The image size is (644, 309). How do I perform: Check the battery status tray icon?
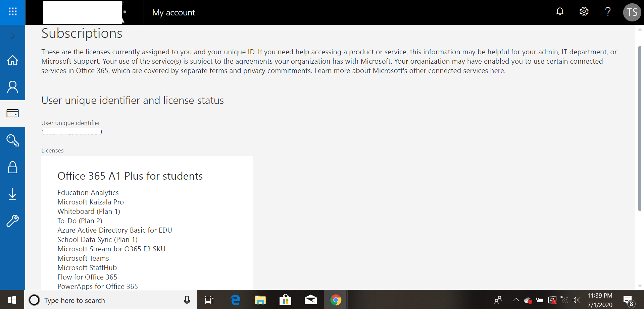tap(540, 300)
